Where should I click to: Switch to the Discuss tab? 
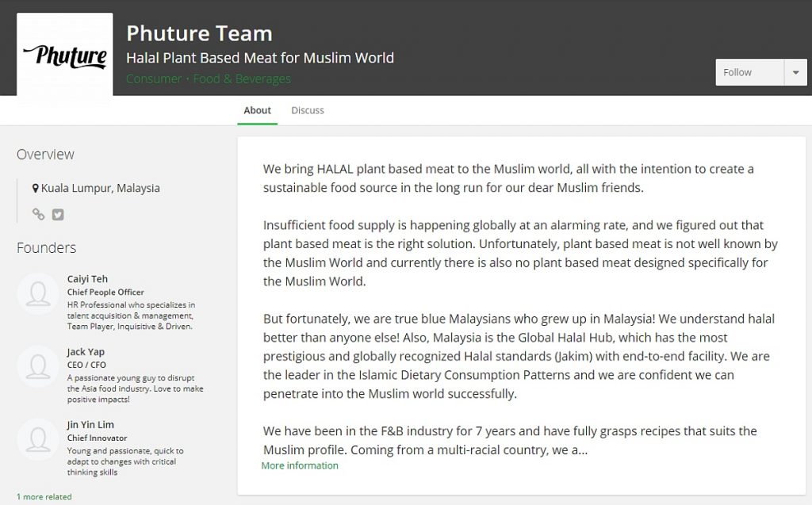click(x=308, y=110)
